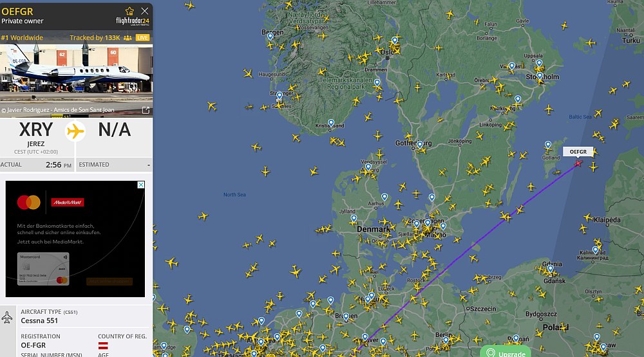Click the Bydgoszcz city label on map
644x357 pixels.
[x=542, y=314]
